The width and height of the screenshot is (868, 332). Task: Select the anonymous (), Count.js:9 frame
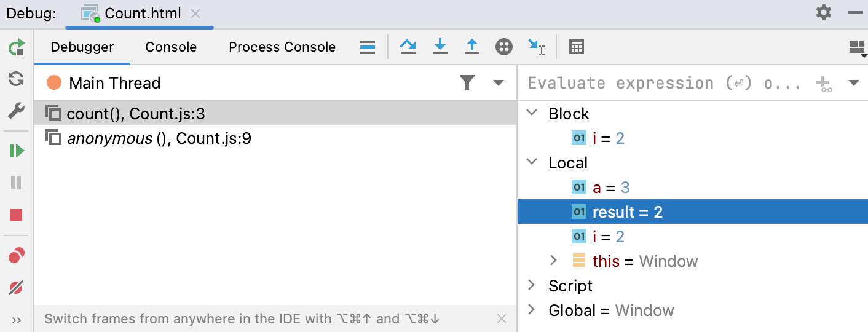tap(275, 138)
